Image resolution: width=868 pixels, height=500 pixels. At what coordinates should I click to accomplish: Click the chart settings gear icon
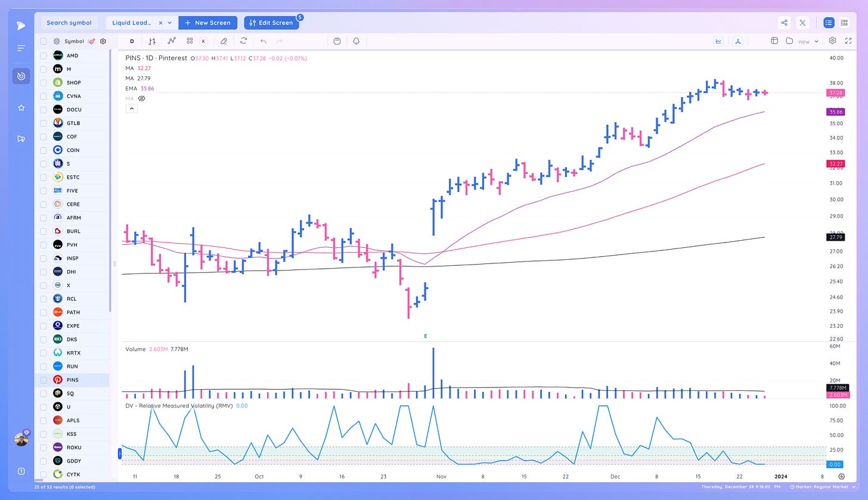click(x=832, y=41)
